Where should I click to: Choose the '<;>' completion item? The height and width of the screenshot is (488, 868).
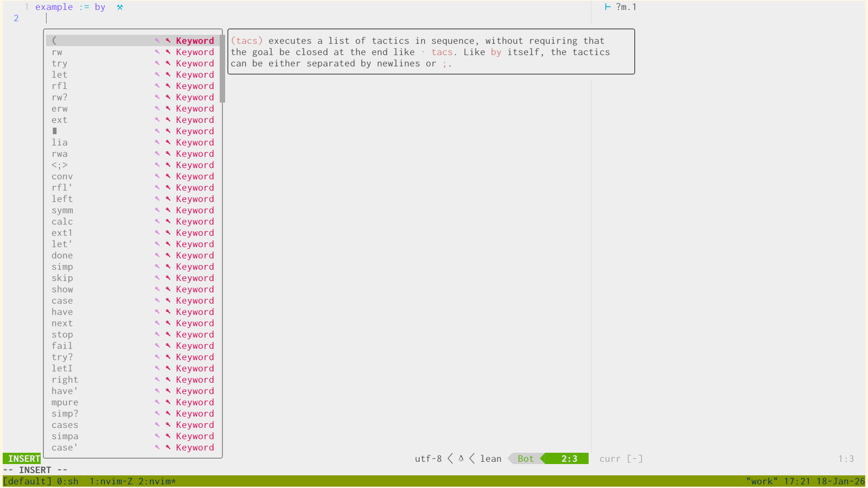tap(59, 165)
